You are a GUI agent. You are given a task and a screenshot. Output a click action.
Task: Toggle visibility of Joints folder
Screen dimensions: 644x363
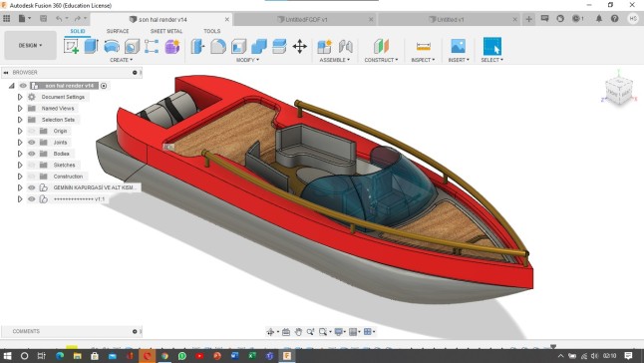32,142
